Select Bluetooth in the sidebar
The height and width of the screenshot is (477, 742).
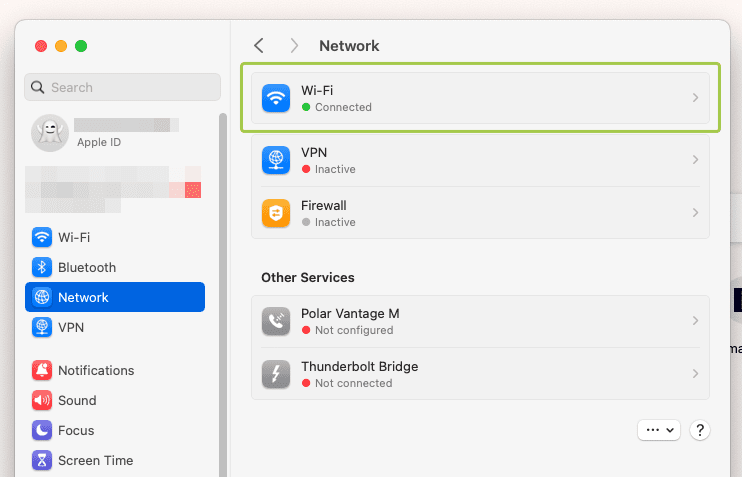point(115,267)
